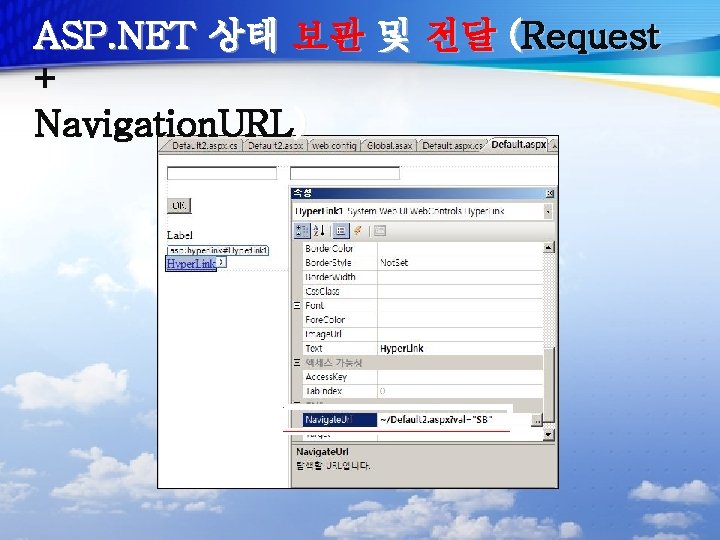Open the Default2.aspx tab
The width and height of the screenshot is (720, 540).
pos(275,146)
